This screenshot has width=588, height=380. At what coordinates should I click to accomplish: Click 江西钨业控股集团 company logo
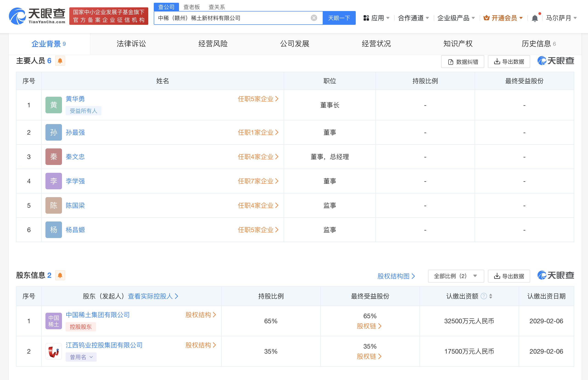pos(53,351)
